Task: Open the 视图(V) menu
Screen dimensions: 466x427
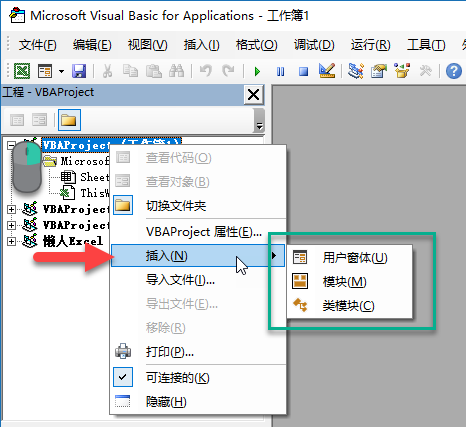Action: pos(147,45)
